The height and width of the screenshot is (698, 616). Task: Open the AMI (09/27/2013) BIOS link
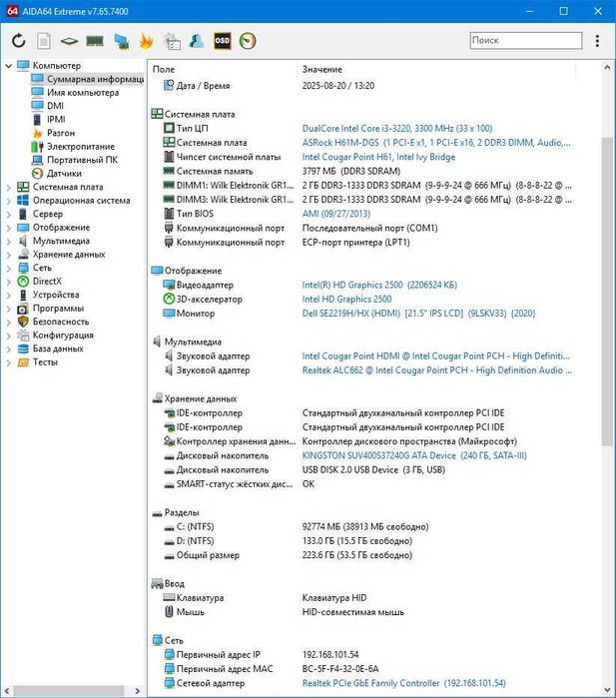[x=336, y=214]
